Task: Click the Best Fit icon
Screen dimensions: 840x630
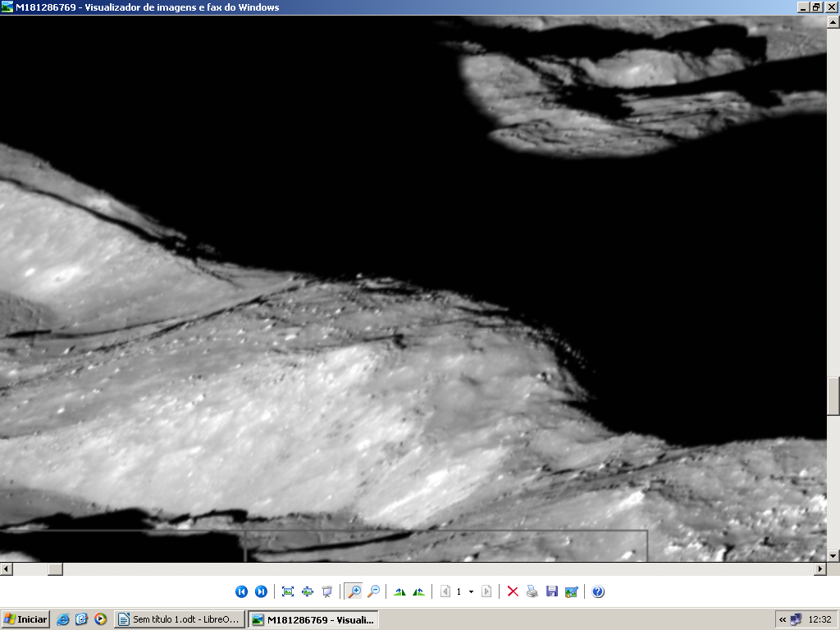Action: [288, 591]
